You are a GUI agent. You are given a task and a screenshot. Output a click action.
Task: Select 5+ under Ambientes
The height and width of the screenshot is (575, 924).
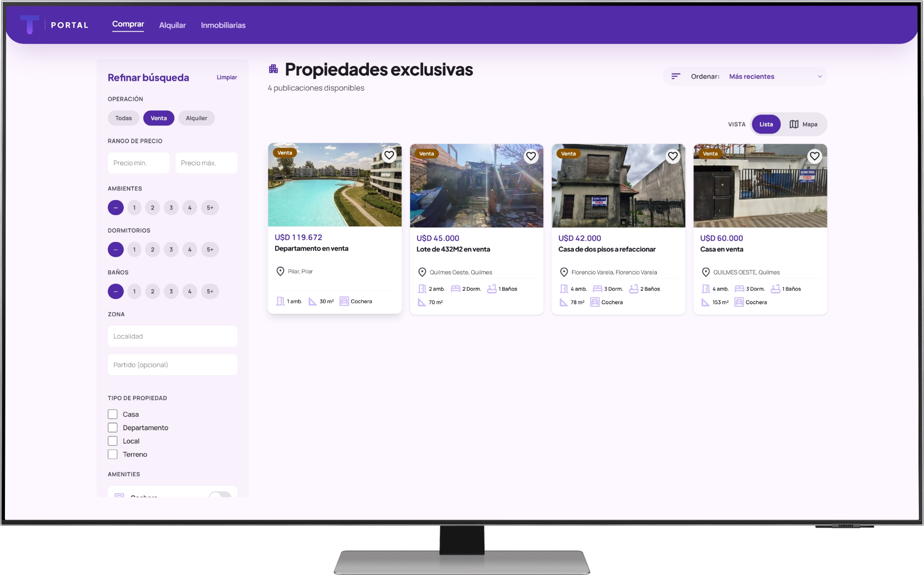[x=210, y=208]
